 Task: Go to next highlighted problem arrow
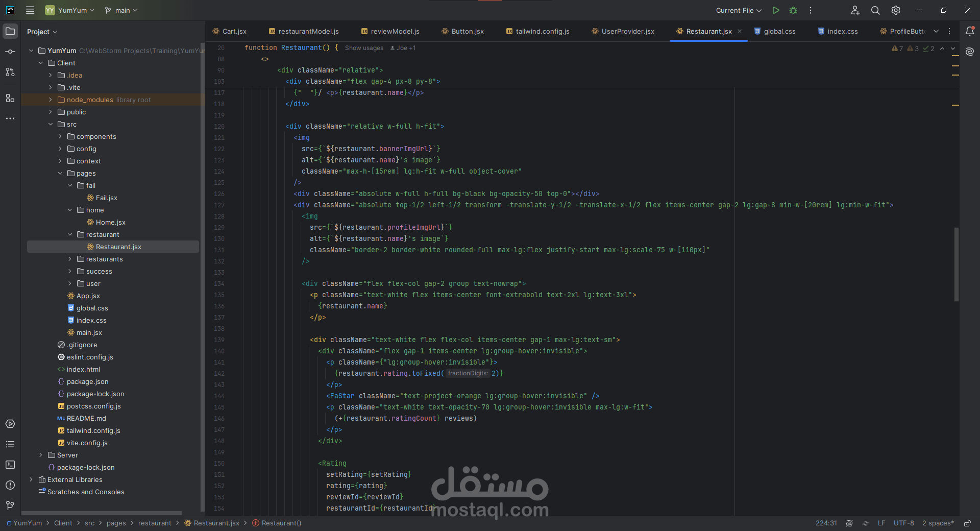click(953, 49)
